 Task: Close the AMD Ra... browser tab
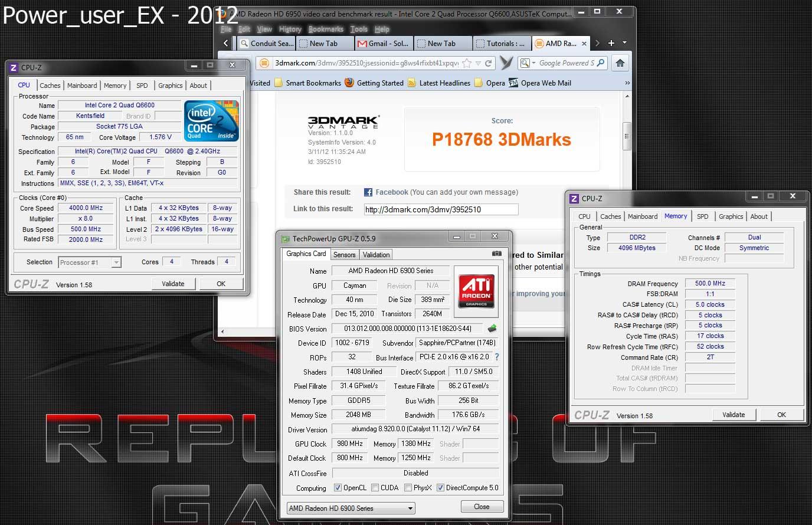pyautogui.click(x=584, y=44)
